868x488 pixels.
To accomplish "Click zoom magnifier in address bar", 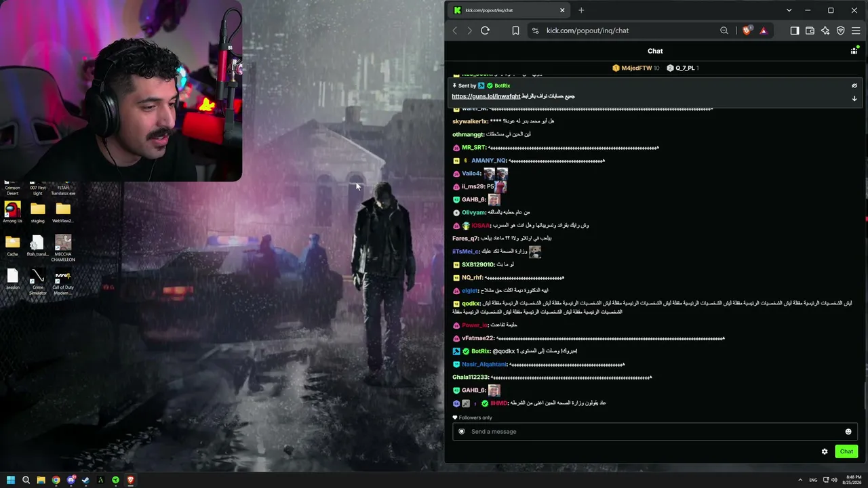I will pos(724,30).
